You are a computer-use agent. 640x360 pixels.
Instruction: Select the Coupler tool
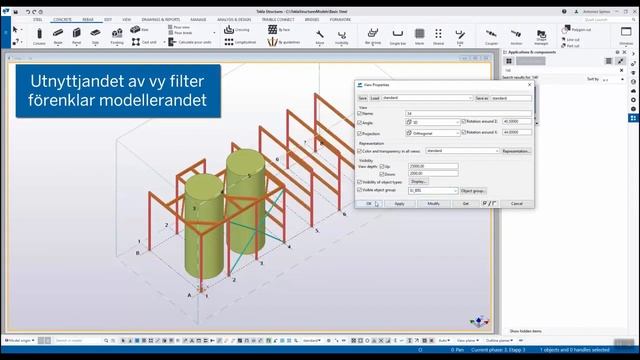(x=491, y=37)
